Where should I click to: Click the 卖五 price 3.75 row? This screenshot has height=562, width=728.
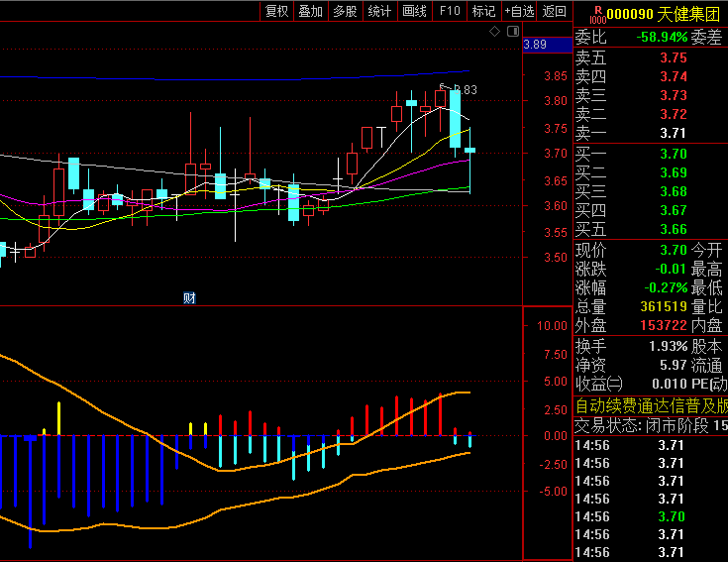point(673,58)
